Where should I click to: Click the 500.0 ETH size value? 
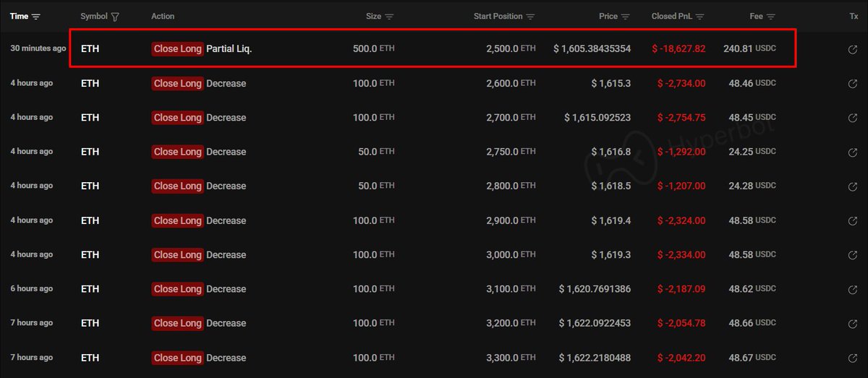[x=373, y=49]
